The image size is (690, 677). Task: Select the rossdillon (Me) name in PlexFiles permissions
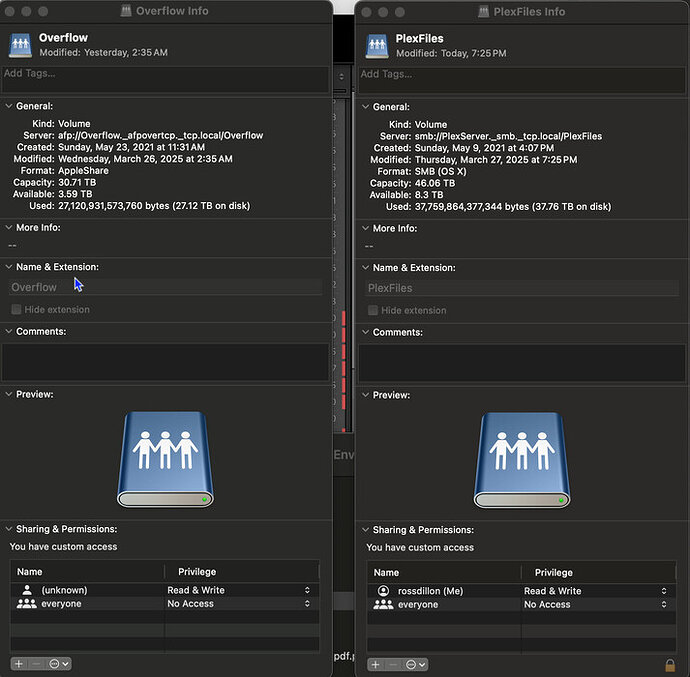click(430, 591)
